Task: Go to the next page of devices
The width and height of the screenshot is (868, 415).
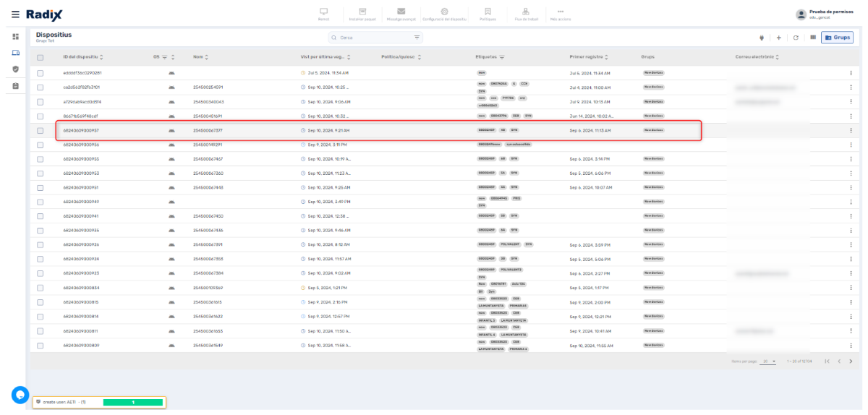Action: pos(851,361)
